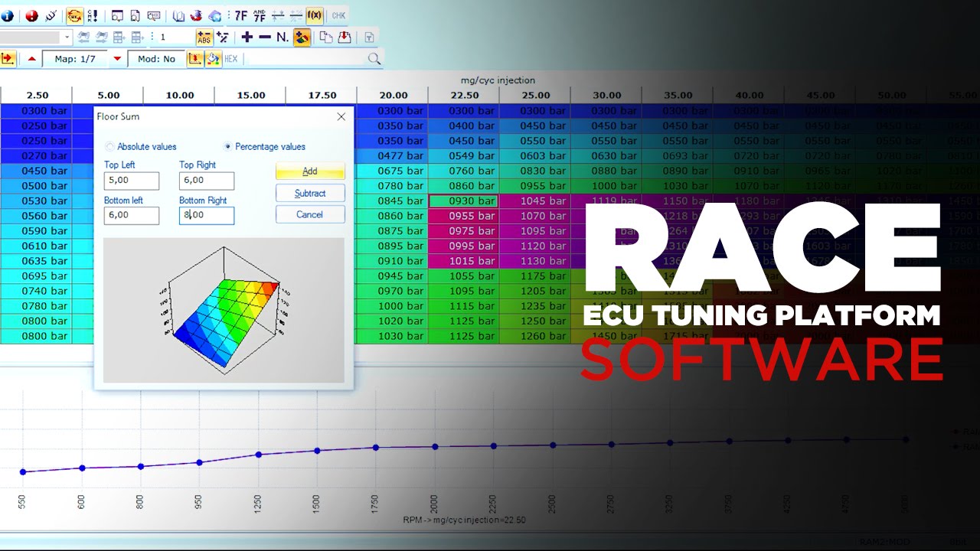Select the 1015 bar cell
This screenshot has height=551, width=980.
464,260
